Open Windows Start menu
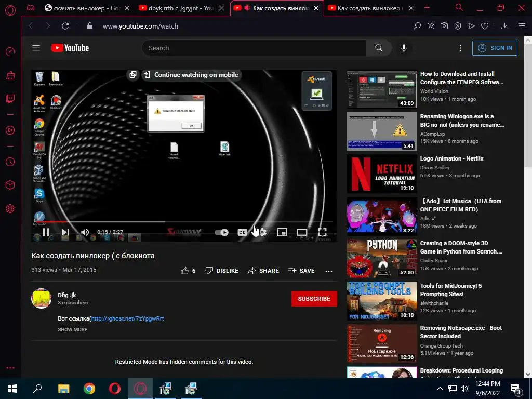The image size is (532, 399). [x=12, y=389]
